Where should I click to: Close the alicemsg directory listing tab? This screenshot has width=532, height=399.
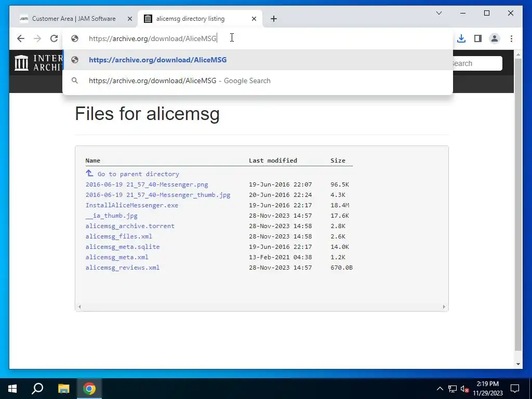pos(254,19)
